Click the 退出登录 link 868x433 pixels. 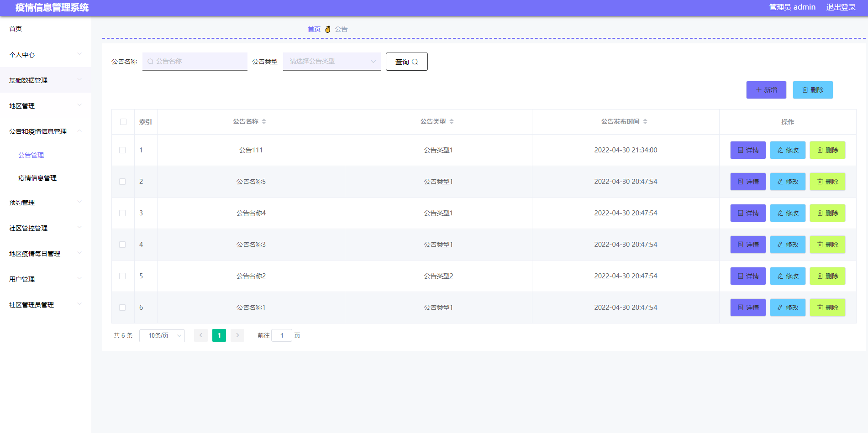[x=842, y=7]
